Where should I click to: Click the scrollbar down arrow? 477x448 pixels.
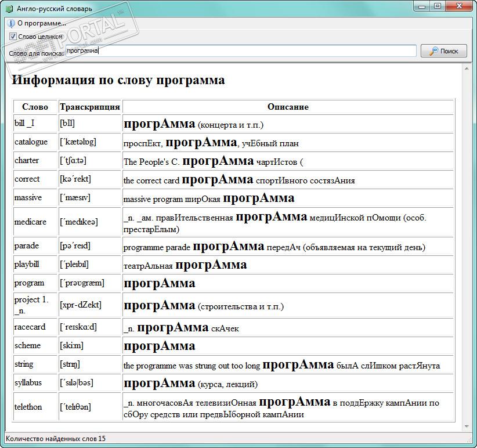tap(467, 427)
